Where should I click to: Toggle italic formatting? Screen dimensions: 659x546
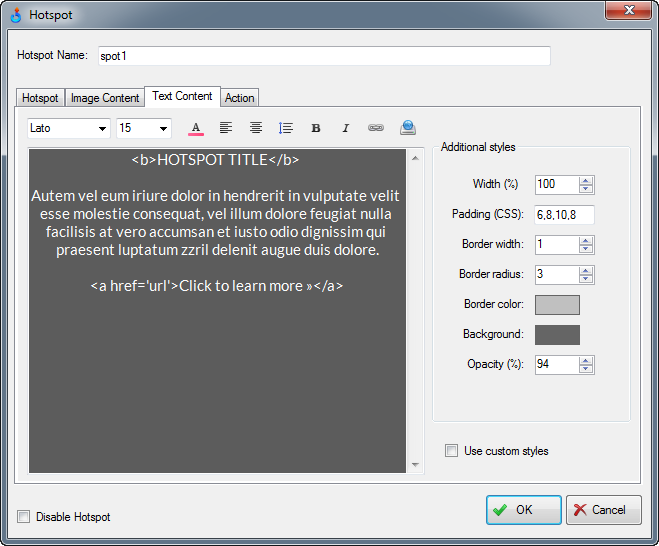pos(345,128)
